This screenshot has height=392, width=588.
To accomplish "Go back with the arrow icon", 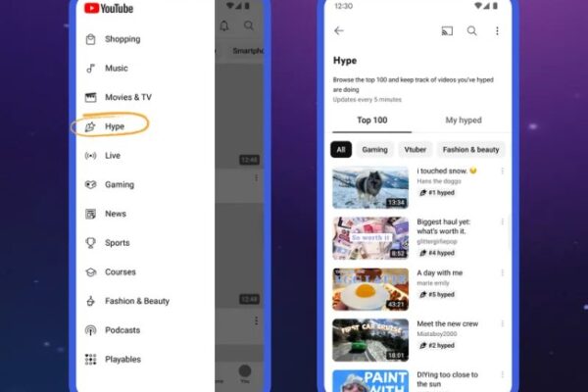I will pyautogui.click(x=339, y=30).
